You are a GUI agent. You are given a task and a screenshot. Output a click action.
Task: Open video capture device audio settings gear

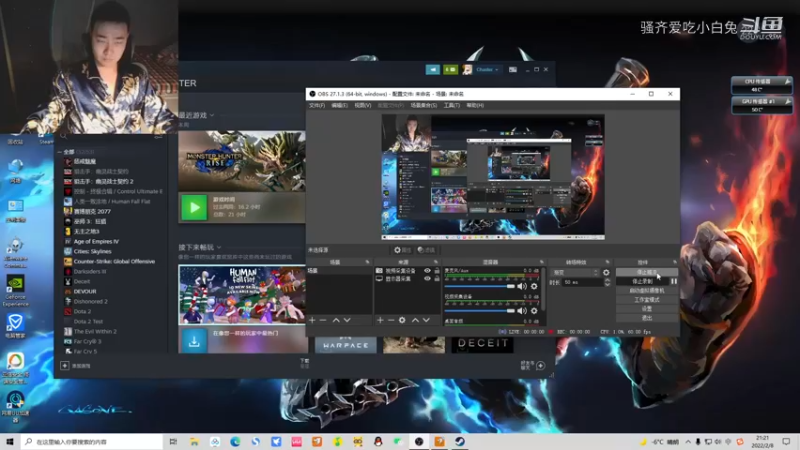[534, 311]
